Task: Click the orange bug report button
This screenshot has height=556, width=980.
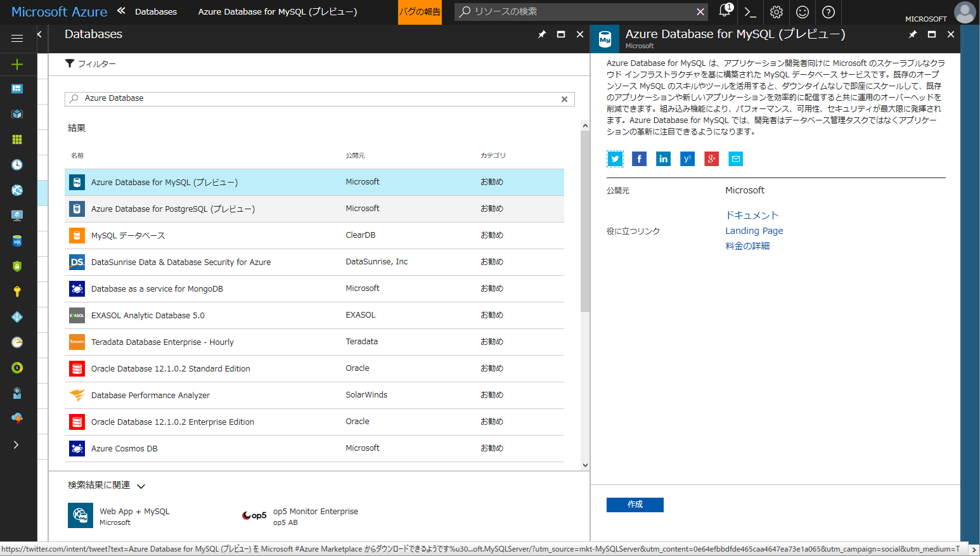Action: pos(420,12)
